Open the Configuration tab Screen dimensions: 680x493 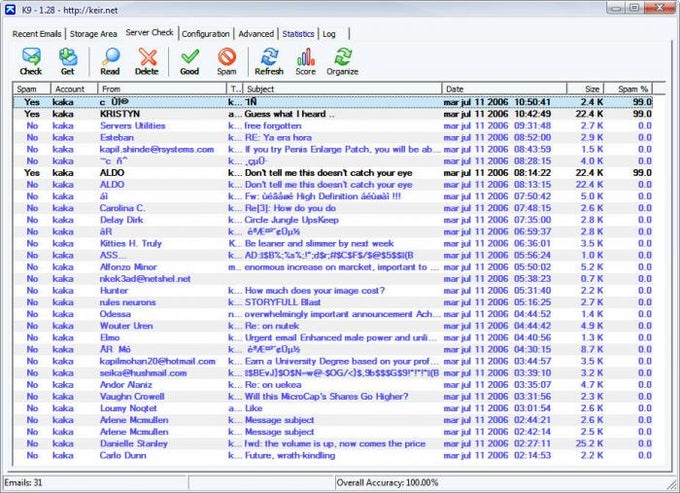[x=206, y=34]
